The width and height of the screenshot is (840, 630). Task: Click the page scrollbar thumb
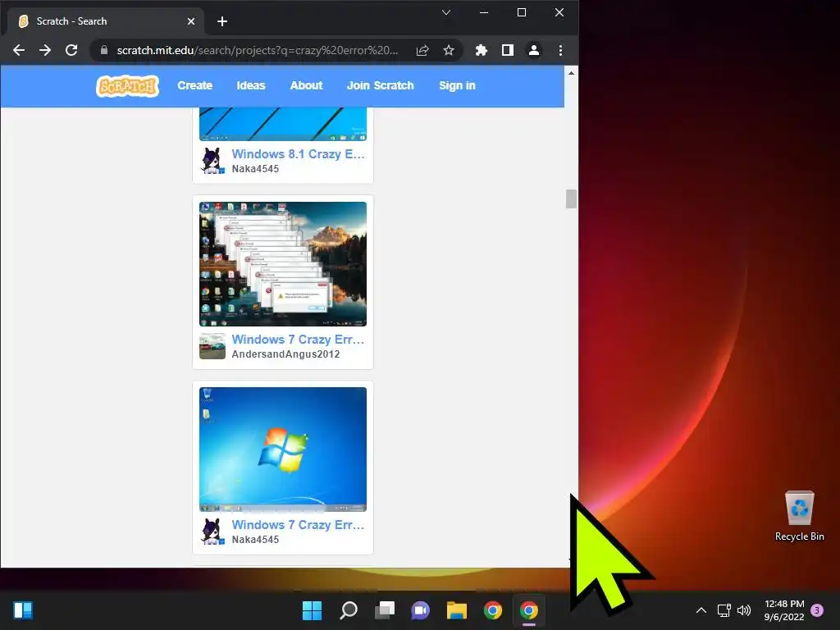point(571,199)
